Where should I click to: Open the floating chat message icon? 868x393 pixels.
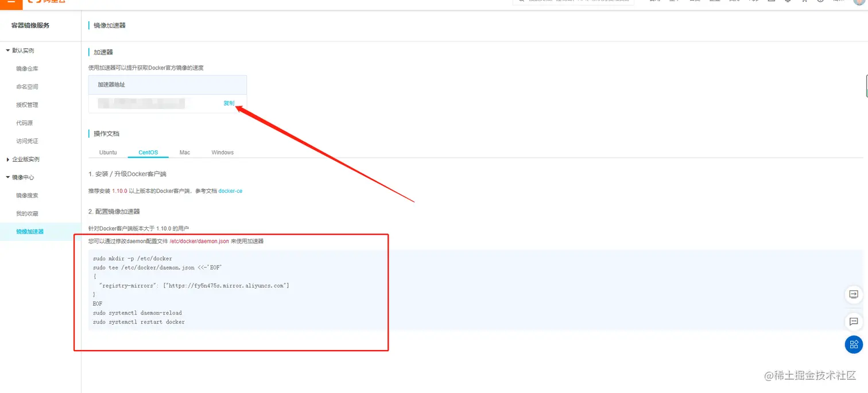(854, 321)
